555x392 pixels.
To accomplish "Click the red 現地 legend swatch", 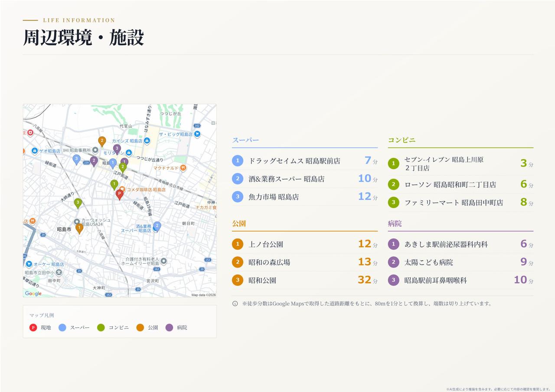I will tap(33, 327).
